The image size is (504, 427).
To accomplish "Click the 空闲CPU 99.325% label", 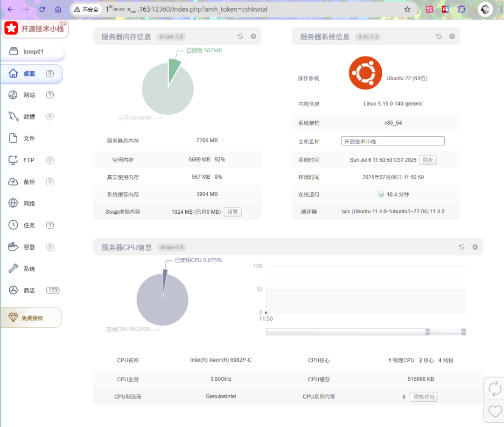I will [129, 329].
